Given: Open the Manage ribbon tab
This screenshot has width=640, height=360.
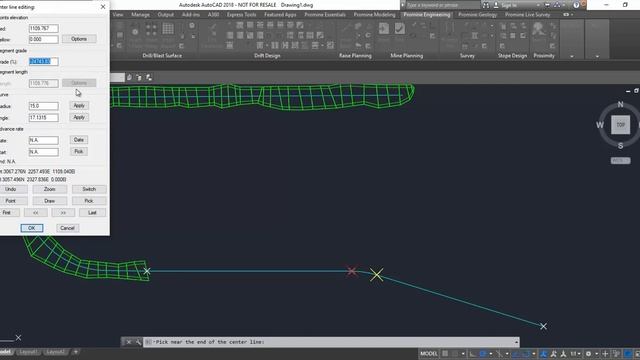Looking at the screenshot, I should tap(140, 15).
